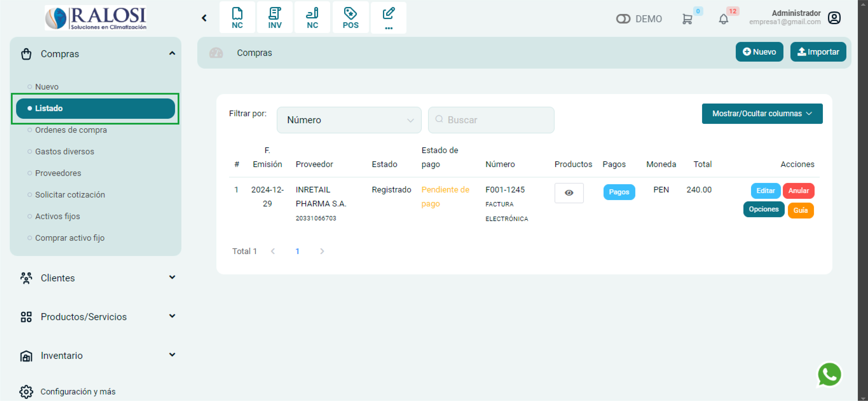Click the orange Guía button

(801, 210)
